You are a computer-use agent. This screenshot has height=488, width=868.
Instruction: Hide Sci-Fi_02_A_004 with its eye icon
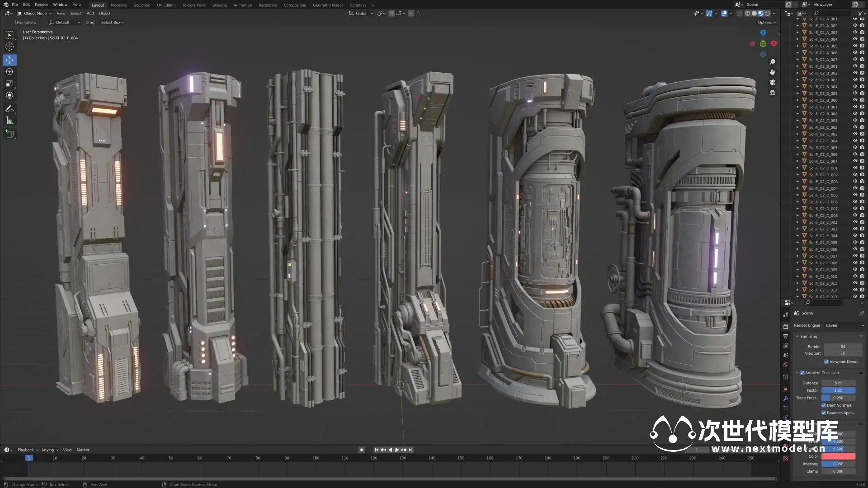(x=855, y=39)
